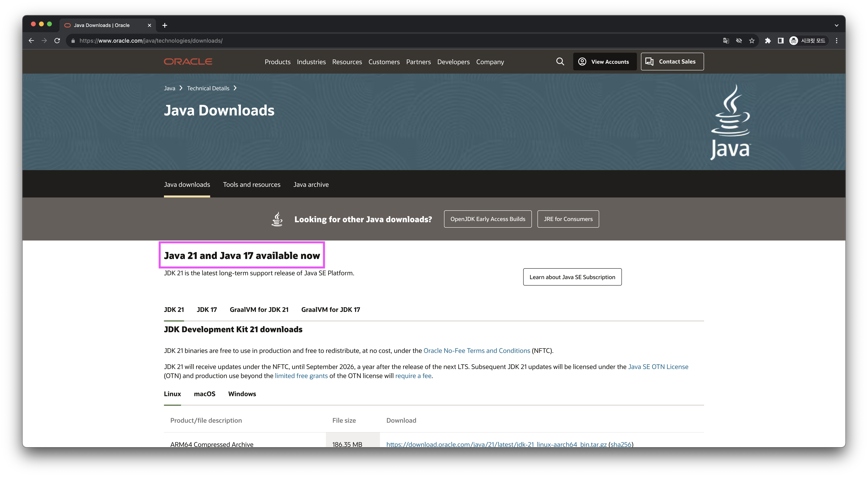Image resolution: width=868 pixels, height=477 pixels.
Task: Select the Windows OS tab
Action: pos(242,394)
